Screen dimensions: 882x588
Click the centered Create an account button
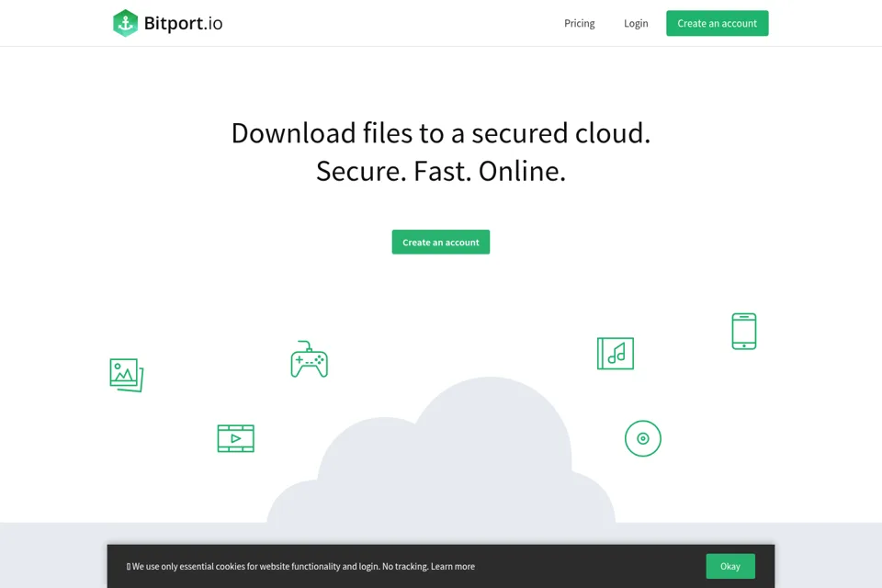coord(441,242)
